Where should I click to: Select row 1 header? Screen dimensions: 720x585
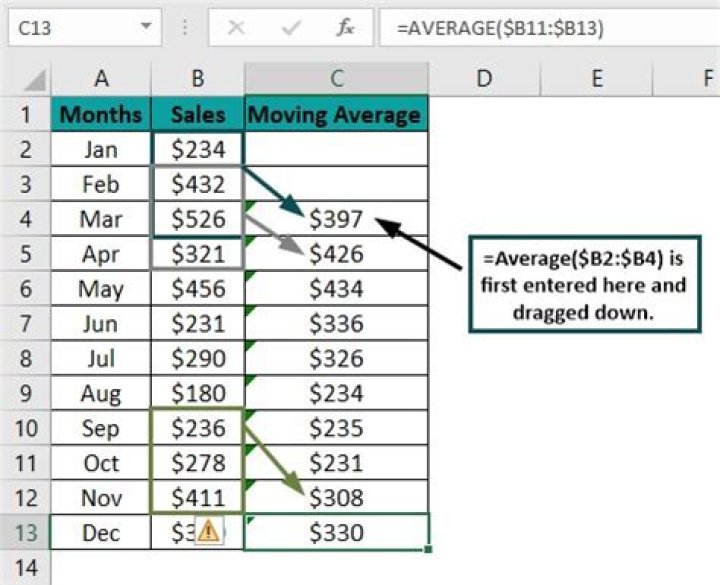point(24,114)
